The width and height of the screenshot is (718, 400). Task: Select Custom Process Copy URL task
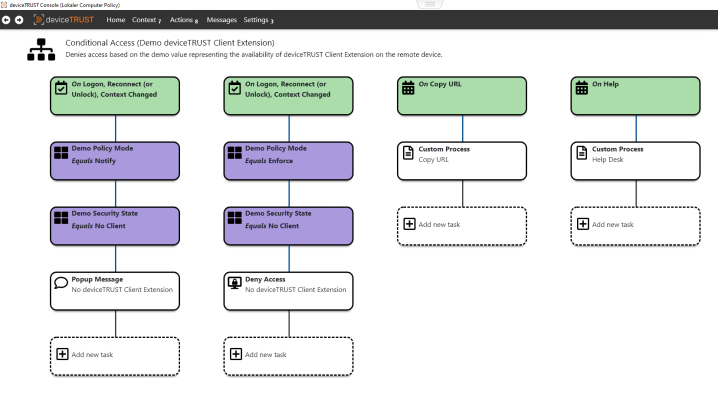tap(462, 161)
